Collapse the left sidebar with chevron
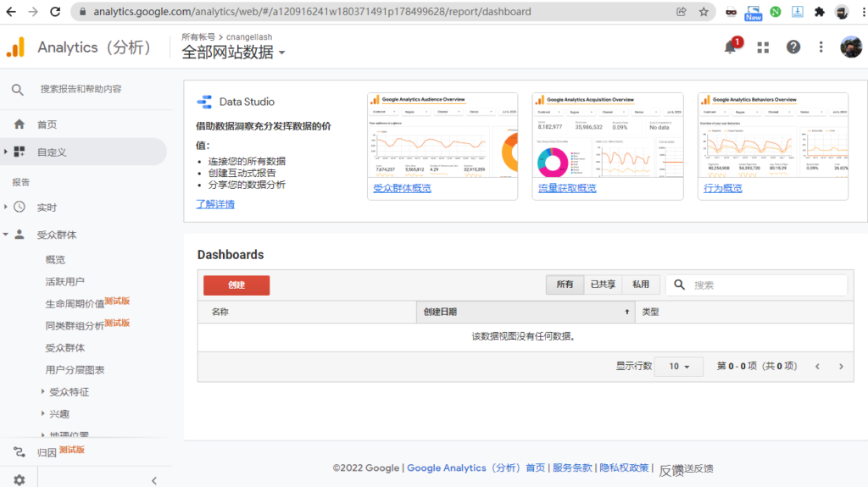Viewport: 868px width, 487px height. click(x=154, y=480)
